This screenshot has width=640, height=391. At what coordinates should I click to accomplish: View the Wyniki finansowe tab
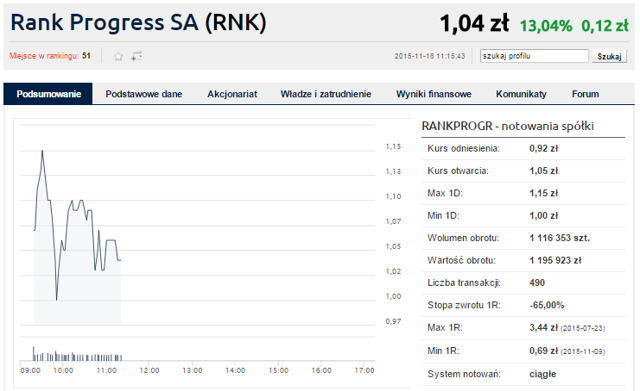[433, 94]
